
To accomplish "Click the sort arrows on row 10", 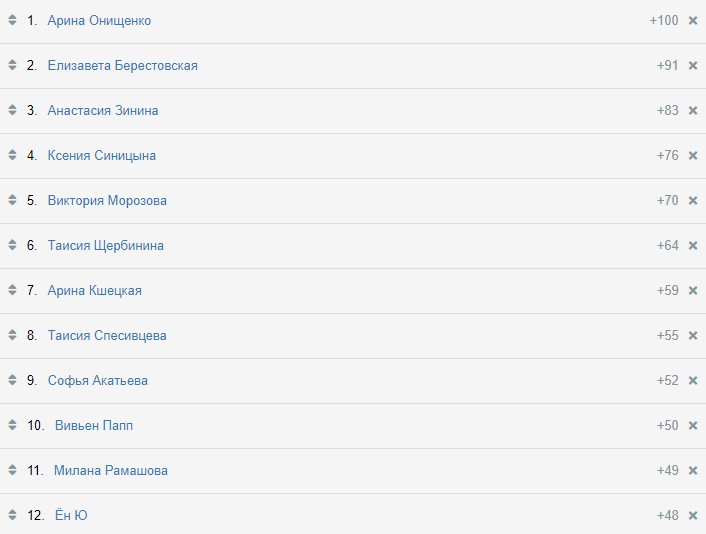I will [x=12, y=426].
